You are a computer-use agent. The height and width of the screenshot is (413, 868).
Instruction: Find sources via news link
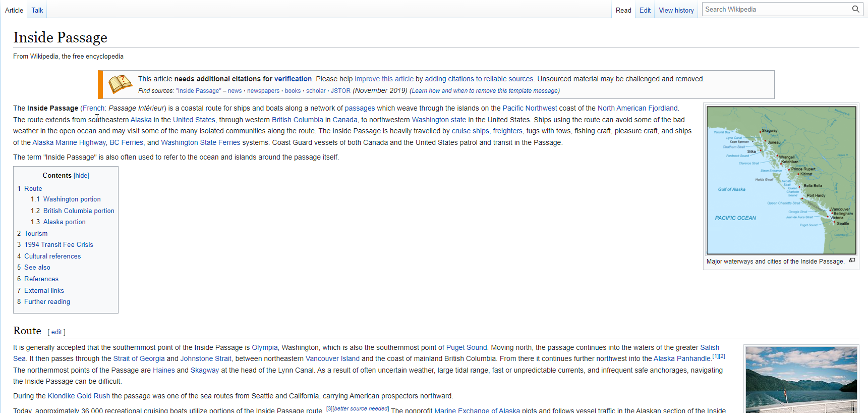pyautogui.click(x=235, y=91)
